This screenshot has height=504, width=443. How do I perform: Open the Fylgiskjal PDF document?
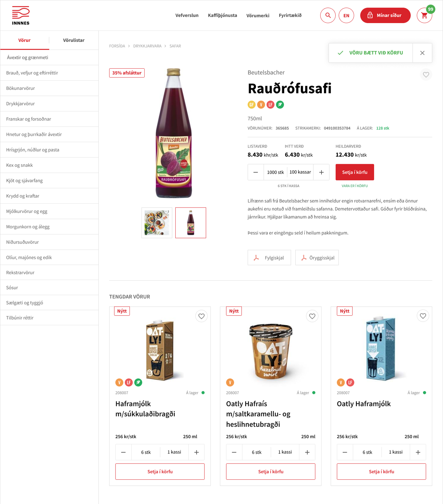click(269, 258)
